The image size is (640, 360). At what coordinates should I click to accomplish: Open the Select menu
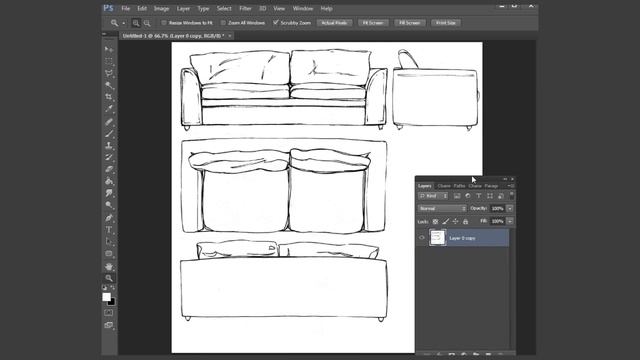point(224,9)
